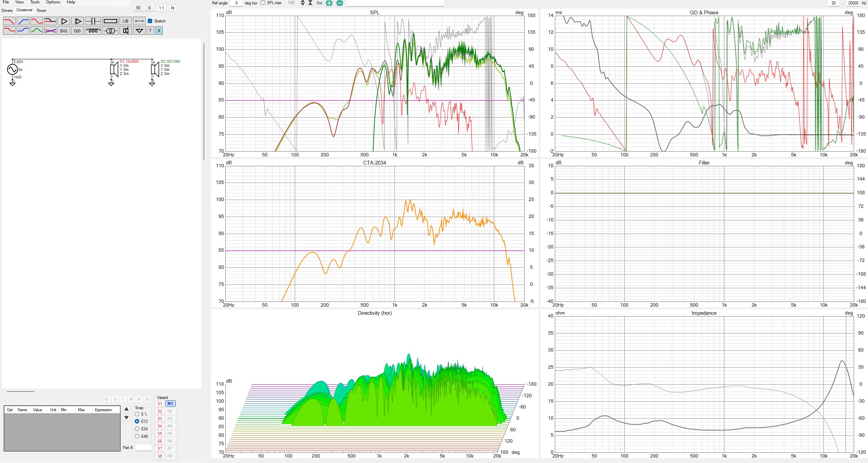Switch to the Drivers tab
The image size is (868, 463).
click(7, 11)
